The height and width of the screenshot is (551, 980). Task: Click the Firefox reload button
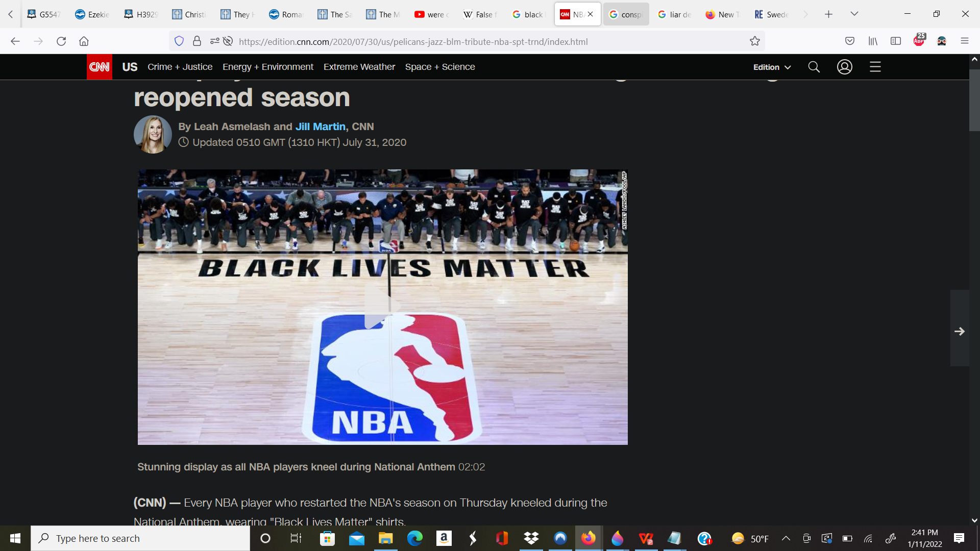pyautogui.click(x=61, y=41)
